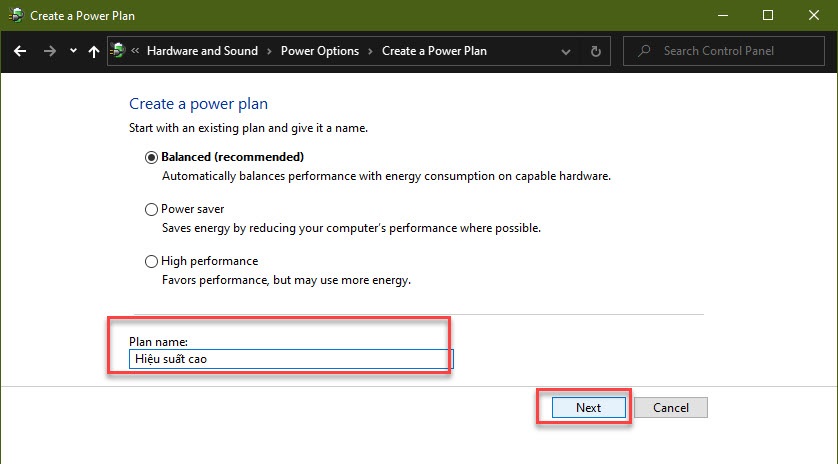The height and width of the screenshot is (464, 838).
Task: Focus the Search Control Panel box
Action: [724, 51]
